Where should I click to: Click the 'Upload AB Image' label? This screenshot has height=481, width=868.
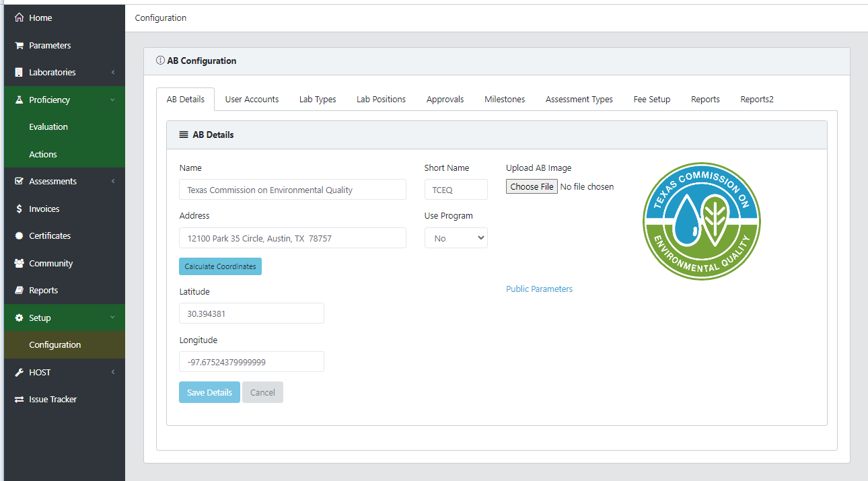538,168
